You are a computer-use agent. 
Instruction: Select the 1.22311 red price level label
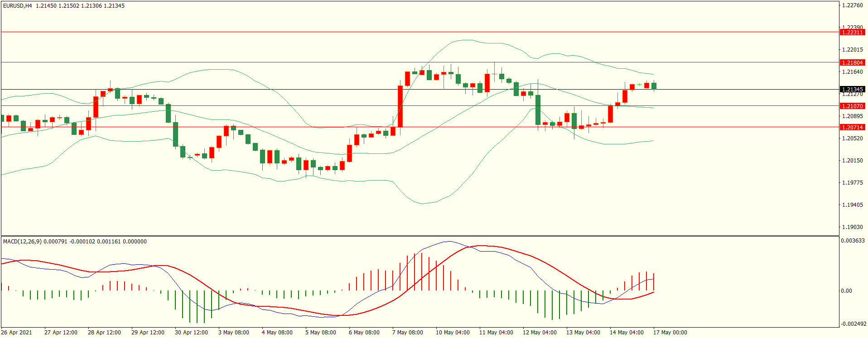[x=852, y=32]
